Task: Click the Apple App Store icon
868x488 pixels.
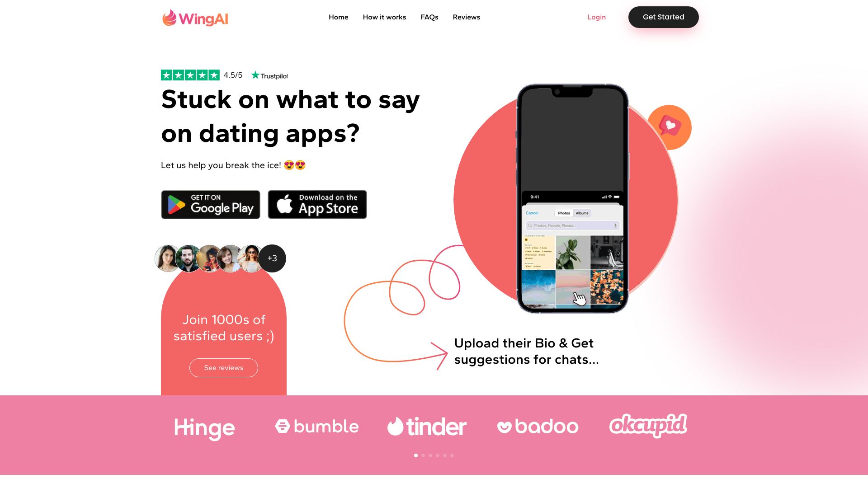Action: (317, 204)
